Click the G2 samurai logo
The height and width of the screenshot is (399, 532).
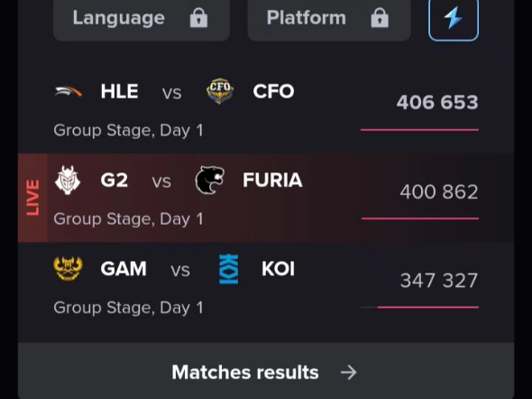coord(68,180)
